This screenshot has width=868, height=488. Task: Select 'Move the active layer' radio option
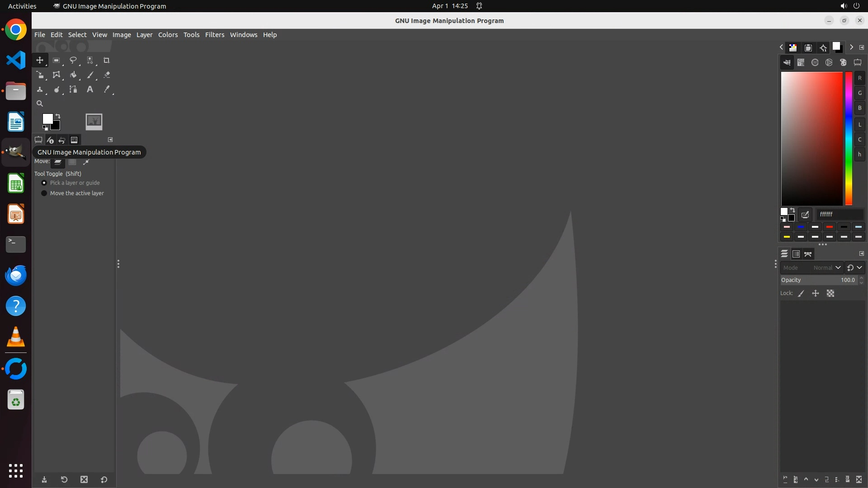44,193
